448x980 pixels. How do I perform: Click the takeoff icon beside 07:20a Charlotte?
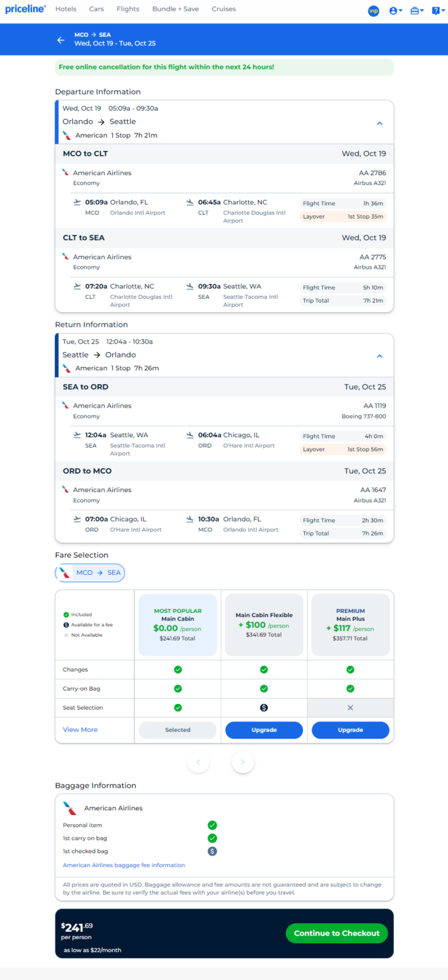tap(77, 286)
